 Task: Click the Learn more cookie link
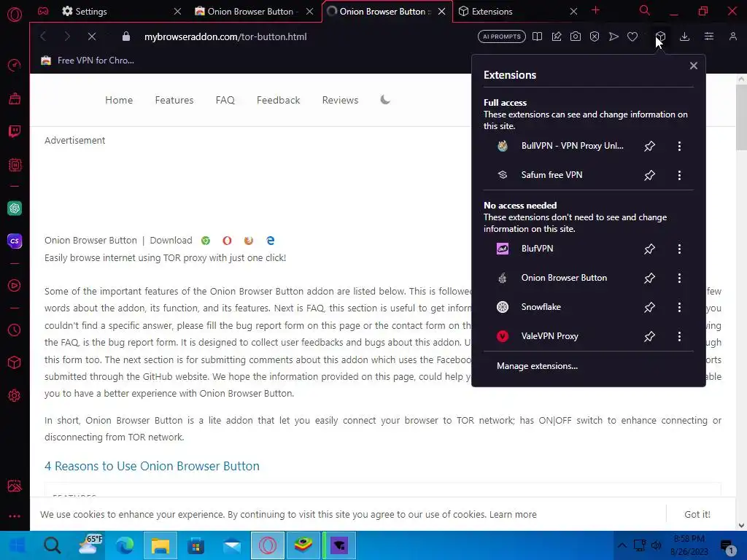tap(513, 514)
